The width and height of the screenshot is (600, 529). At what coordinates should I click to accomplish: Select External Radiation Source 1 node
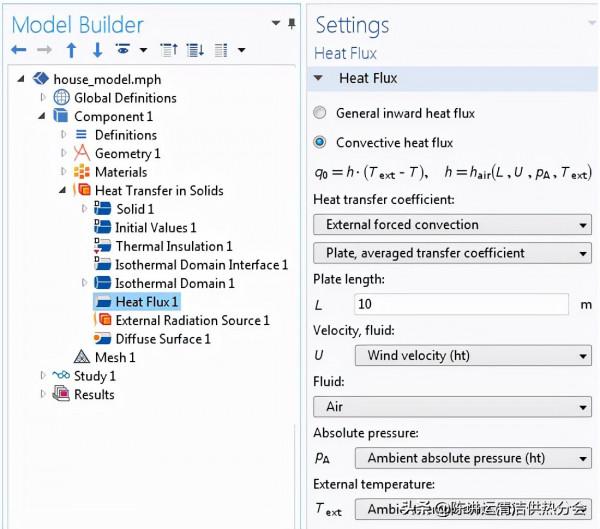(x=192, y=320)
